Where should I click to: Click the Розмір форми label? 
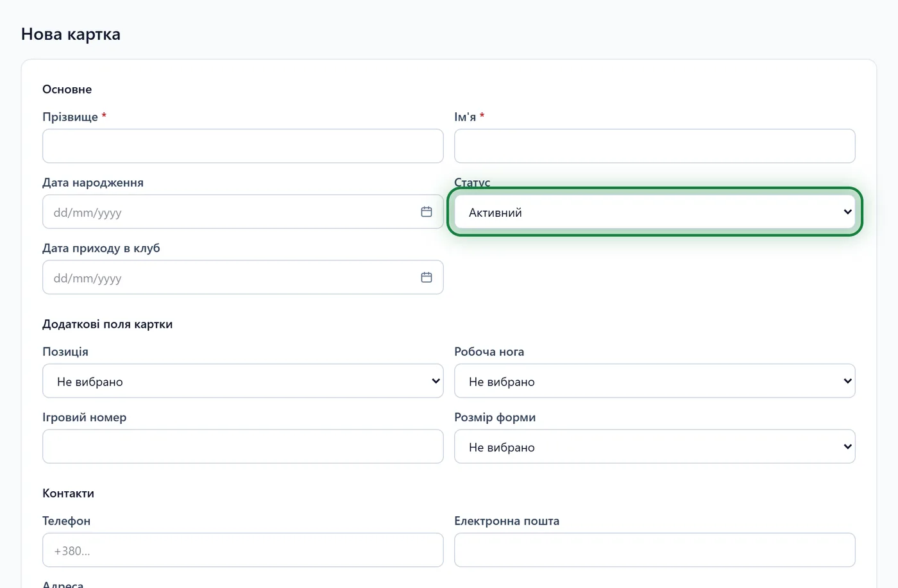(x=495, y=417)
